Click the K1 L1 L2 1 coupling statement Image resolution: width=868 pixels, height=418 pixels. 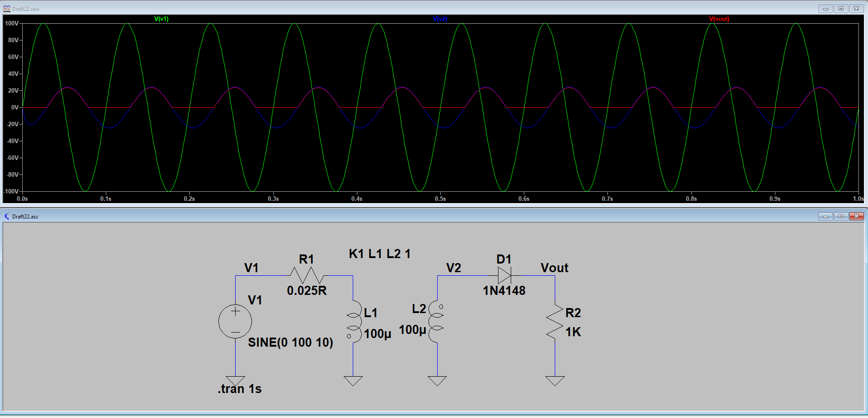coord(380,254)
